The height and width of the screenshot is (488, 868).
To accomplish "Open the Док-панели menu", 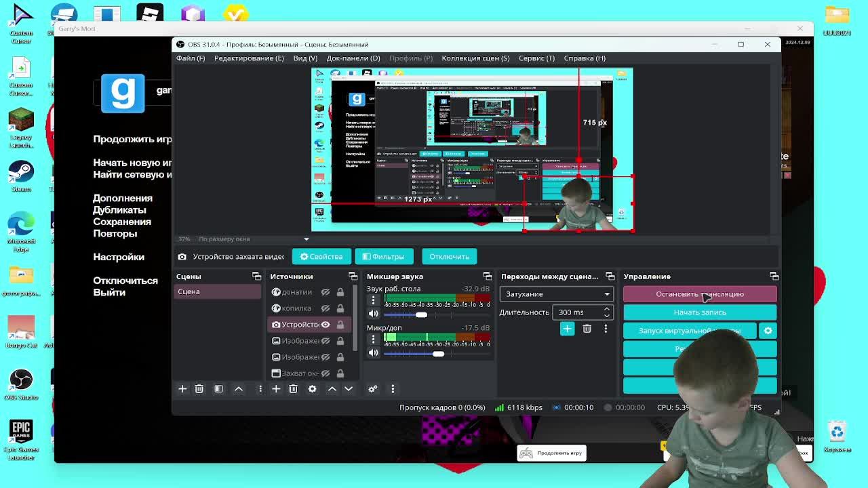I will pos(353,58).
